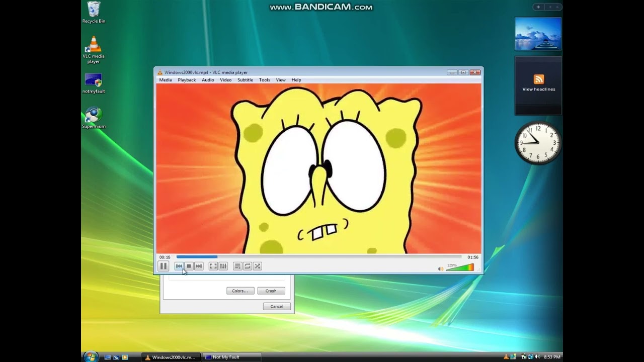
Task: Open the Video menu
Action: click(x=225, y=80)
